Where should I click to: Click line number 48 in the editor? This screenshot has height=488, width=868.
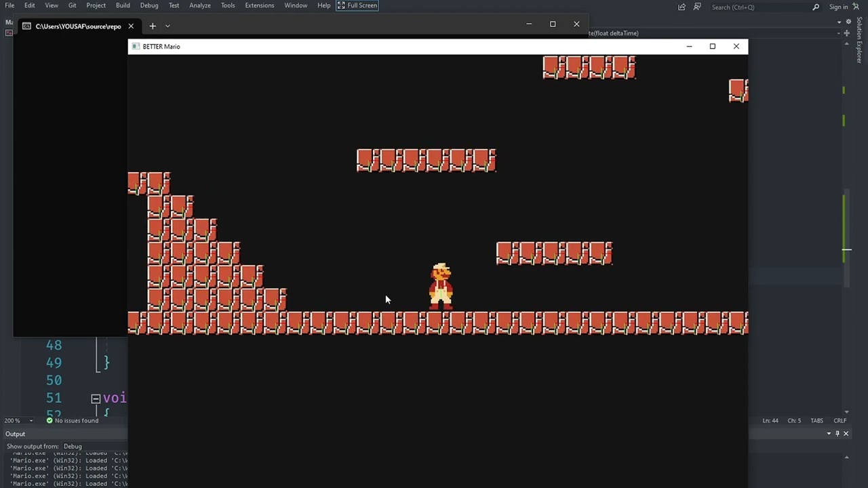[54, 346]
